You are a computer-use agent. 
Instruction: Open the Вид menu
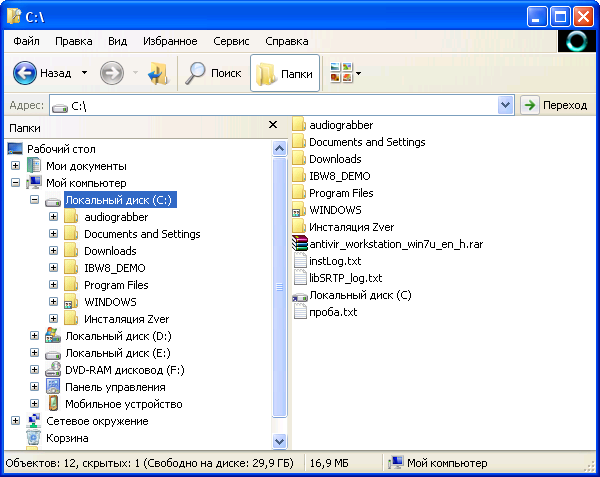pyautogui.click(x=117, y=41)
